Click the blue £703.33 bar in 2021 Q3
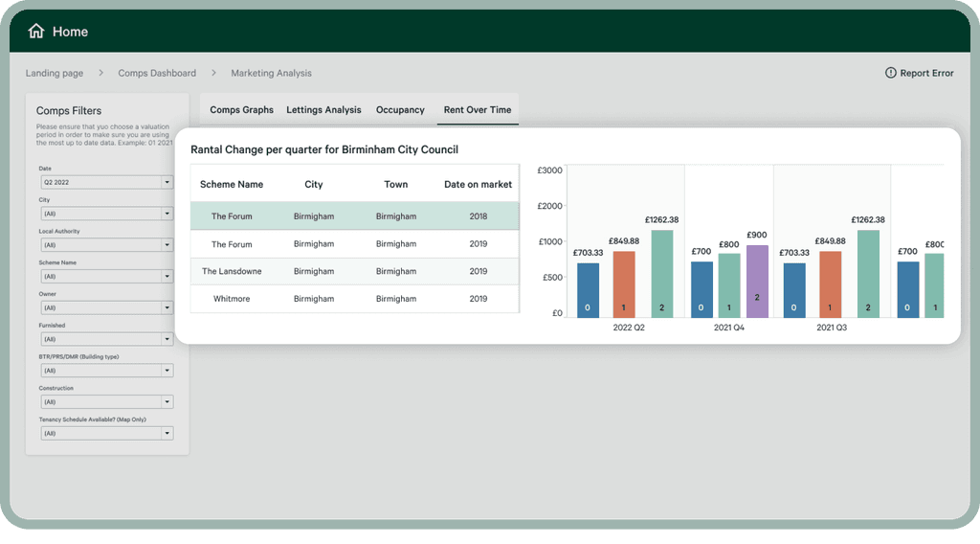The width and height of the screenshot is (980, 544). [793, 290]
